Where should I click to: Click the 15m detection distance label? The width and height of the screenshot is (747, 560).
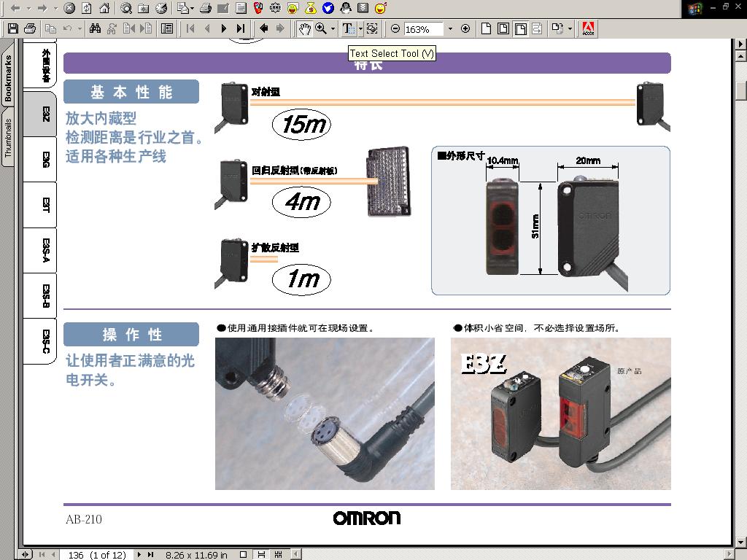click(x=301, y=124)
